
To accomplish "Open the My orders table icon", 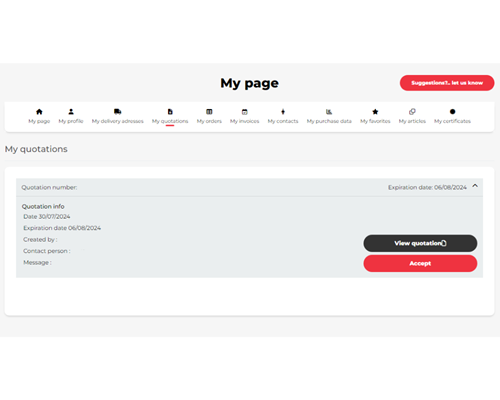I will (209, 112).
